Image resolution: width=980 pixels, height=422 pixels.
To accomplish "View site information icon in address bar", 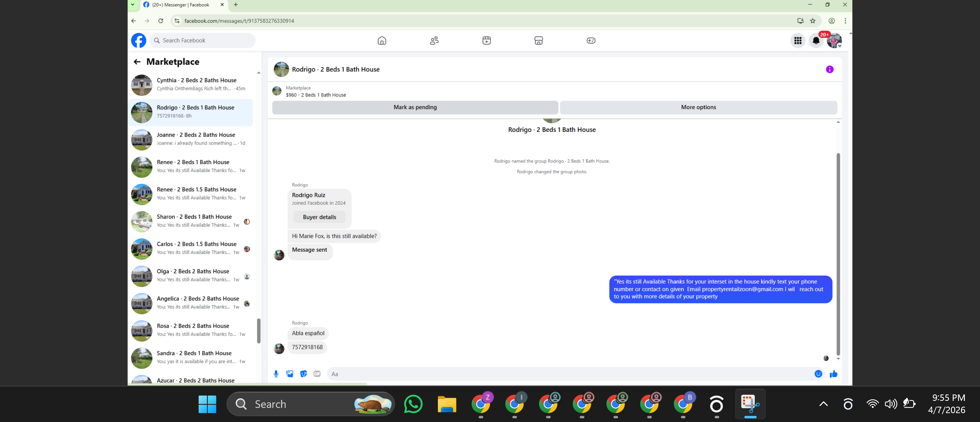I will click(177, 21).
